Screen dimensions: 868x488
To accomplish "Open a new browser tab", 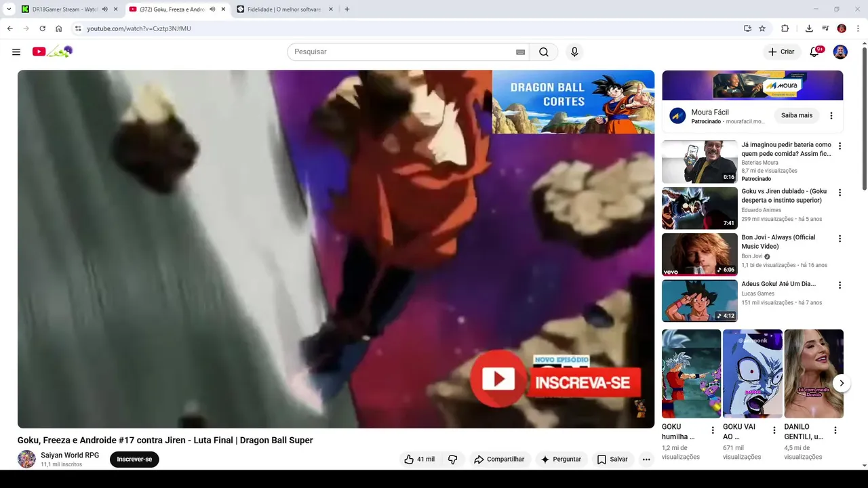I will pos(347,9).
